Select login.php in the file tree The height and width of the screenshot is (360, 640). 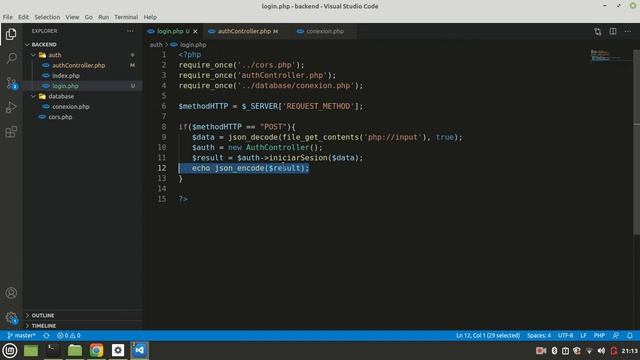(x=83, y=86)
